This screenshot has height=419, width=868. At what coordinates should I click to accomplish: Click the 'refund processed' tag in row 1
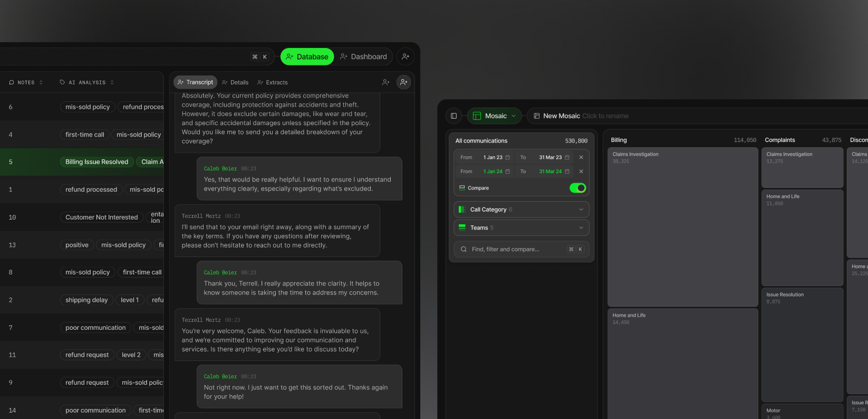(x=91, y=189)
